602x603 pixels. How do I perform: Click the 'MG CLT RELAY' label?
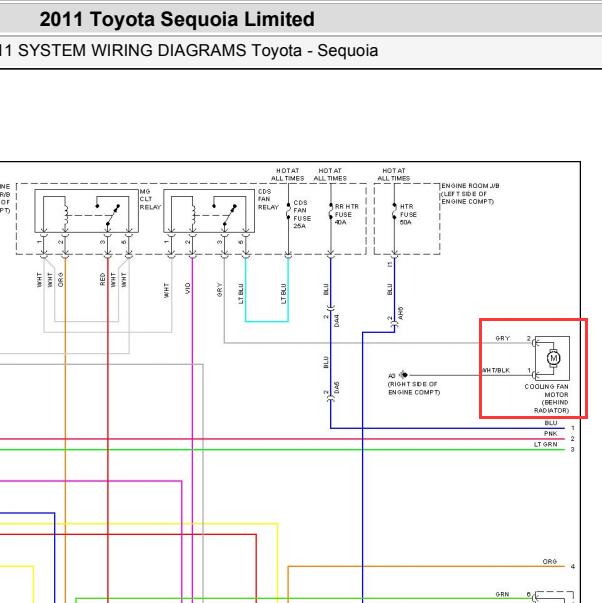pos(150,199)
